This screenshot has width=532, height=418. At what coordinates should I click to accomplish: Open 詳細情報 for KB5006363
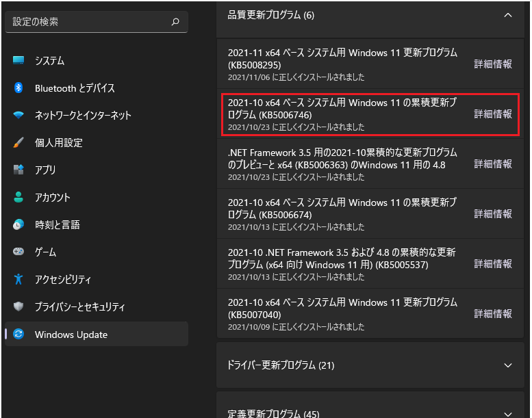coord(493,164)
